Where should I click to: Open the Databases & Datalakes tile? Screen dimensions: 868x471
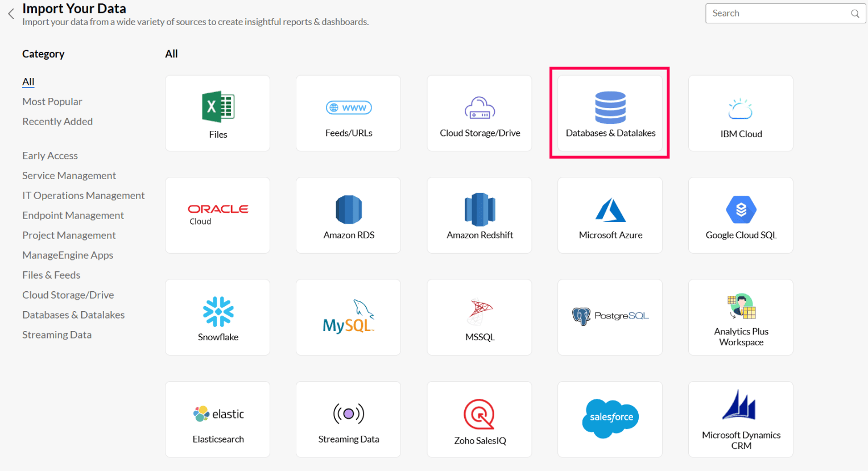point(610,113)
